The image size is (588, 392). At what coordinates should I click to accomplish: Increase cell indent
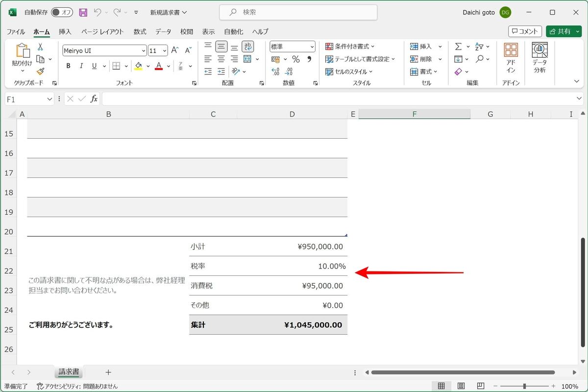(221, 72)
